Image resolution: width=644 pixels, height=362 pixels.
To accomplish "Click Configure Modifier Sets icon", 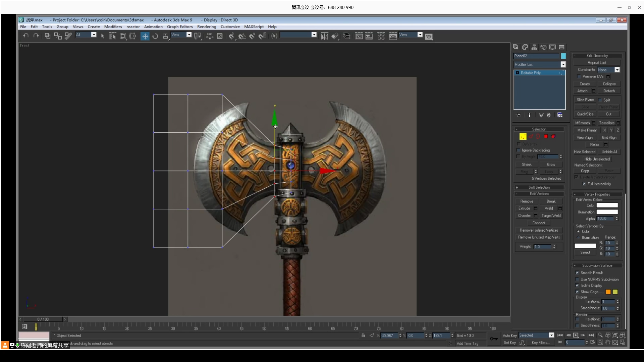I will click(x=560, y=115).
